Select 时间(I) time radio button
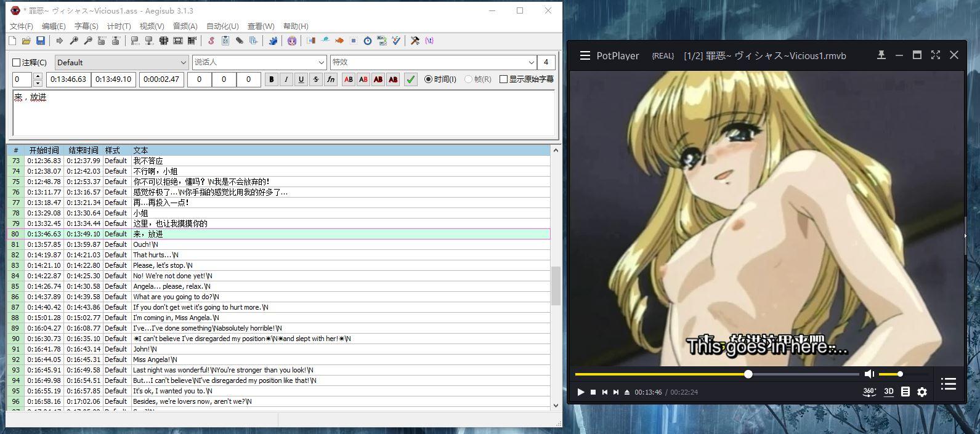980x434 pixels. pos(429,79)
